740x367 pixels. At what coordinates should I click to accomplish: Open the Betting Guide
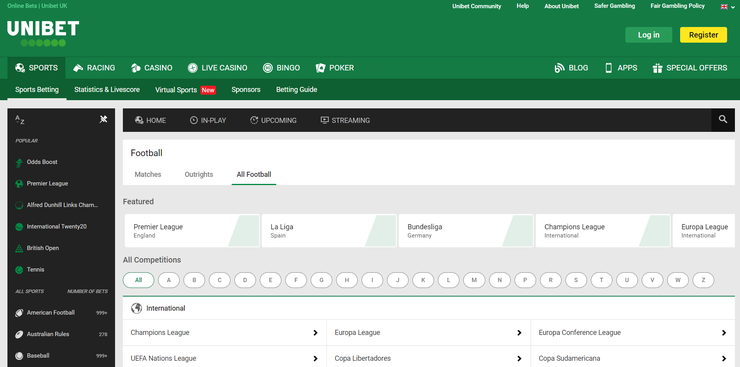coord(296,90)
